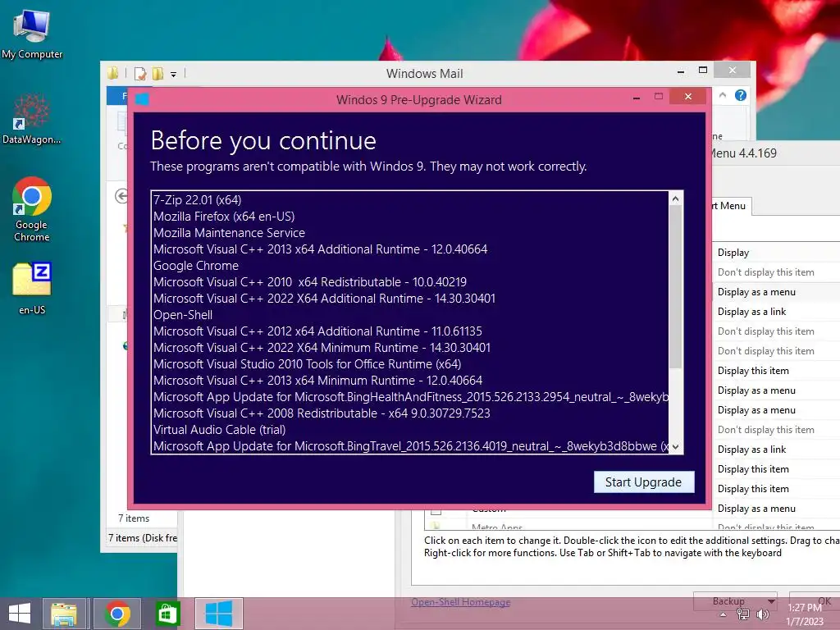The width and height of the screenshot is (840, 630).
Task: Select the Mozilla Maintenance Service entry
Action: tap(411, 233)
